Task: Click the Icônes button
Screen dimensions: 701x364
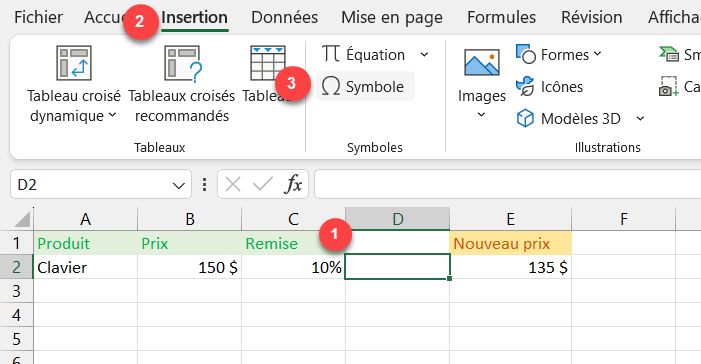Action: click(549, 86)
